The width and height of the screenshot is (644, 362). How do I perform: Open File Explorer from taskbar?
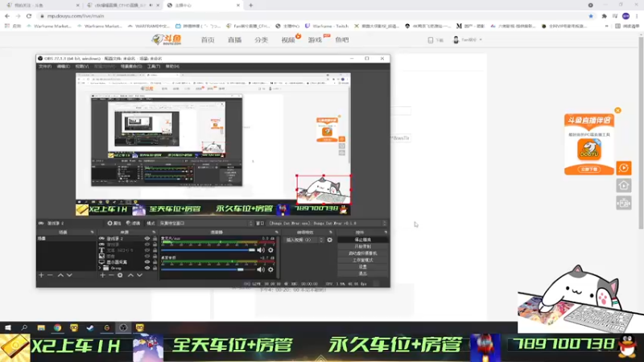(x=41, y=327)
